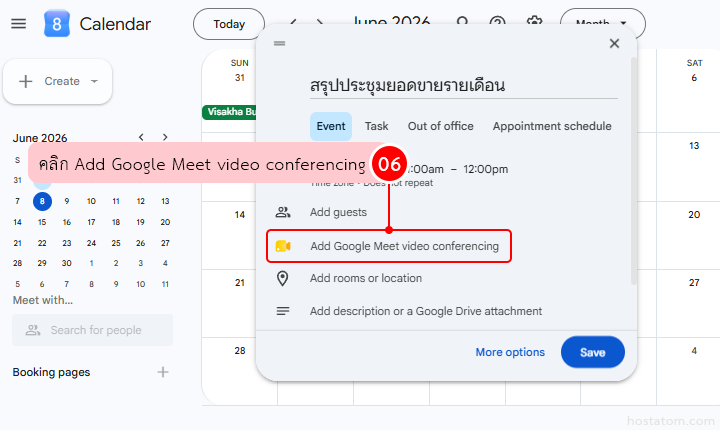Switch to Appointment schedule tab

[x=552, y=126]
